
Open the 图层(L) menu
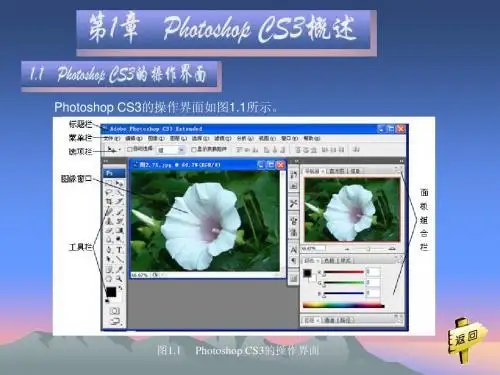178,138
